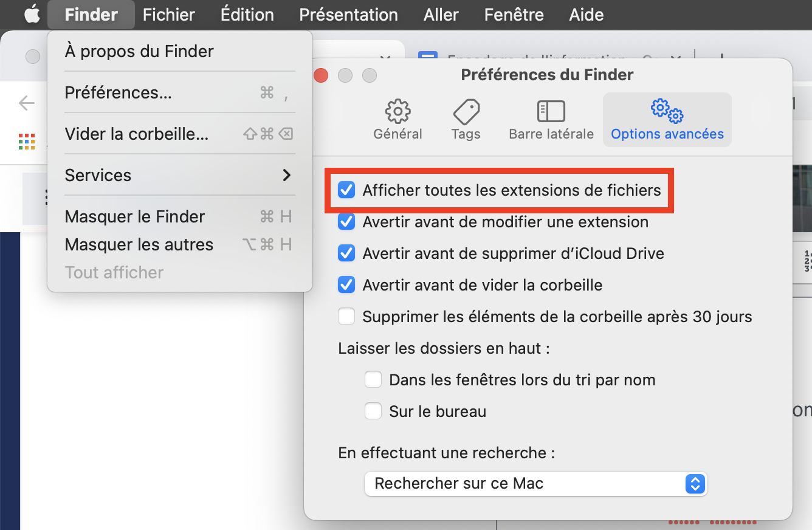This screenshot has width=812, height=530.
Task: Check Sur le bureau option
Action: point(373,411)
